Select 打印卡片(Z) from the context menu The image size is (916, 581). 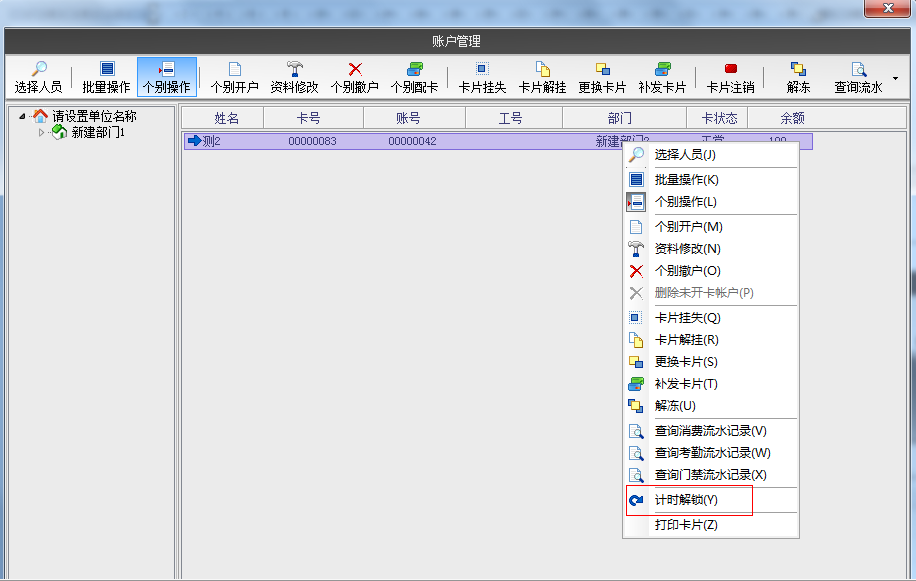686,525
